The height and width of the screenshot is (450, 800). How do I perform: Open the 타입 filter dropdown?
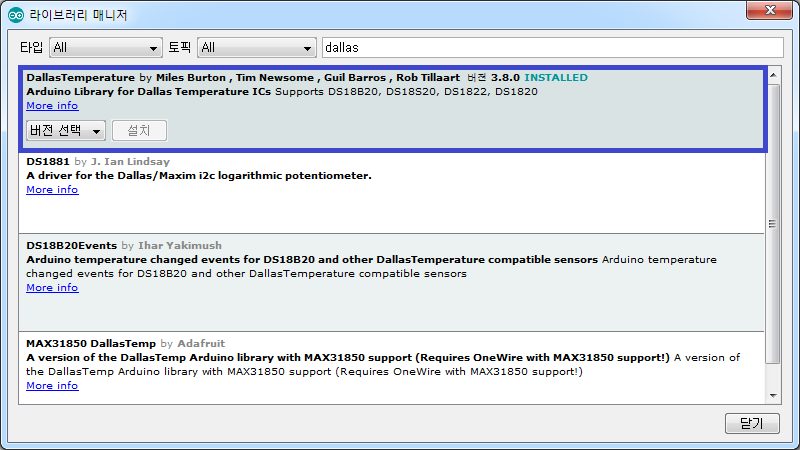pos(106,48)
